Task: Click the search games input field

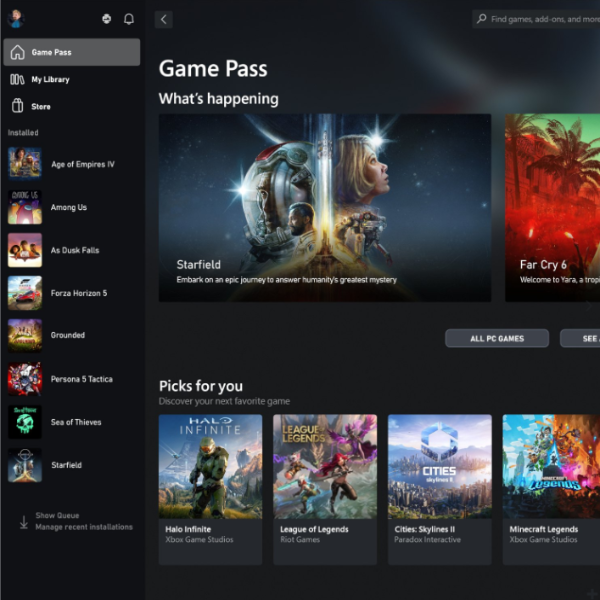Action: point(540,19)
